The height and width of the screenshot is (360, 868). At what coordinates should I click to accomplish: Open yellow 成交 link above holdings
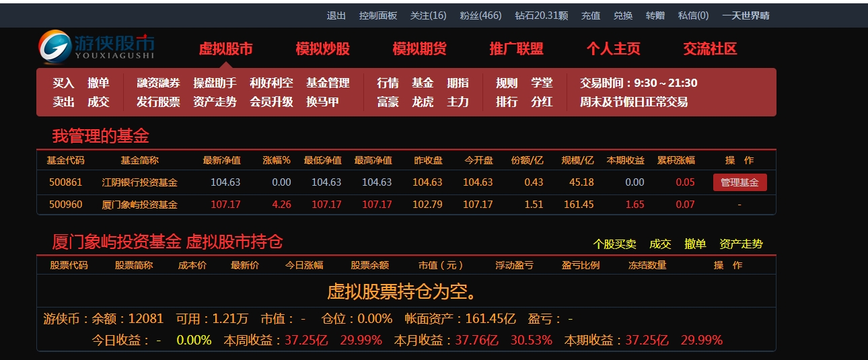pos(660,244)
